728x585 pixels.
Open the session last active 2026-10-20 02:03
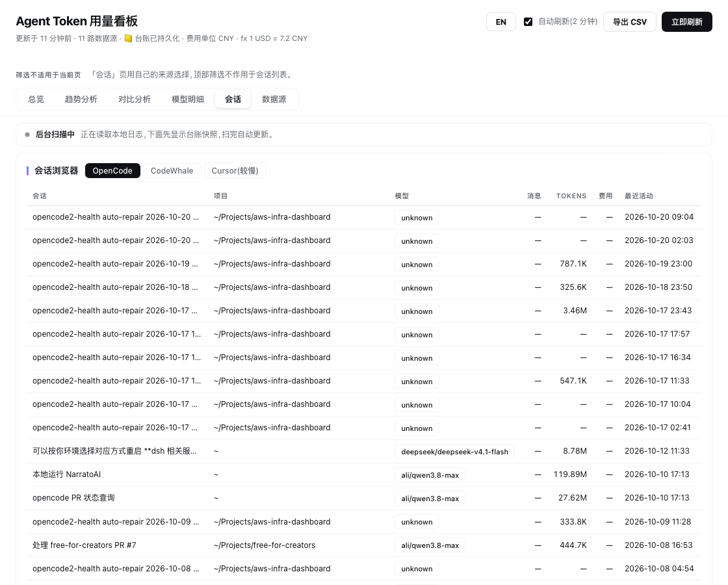point(364,240)
